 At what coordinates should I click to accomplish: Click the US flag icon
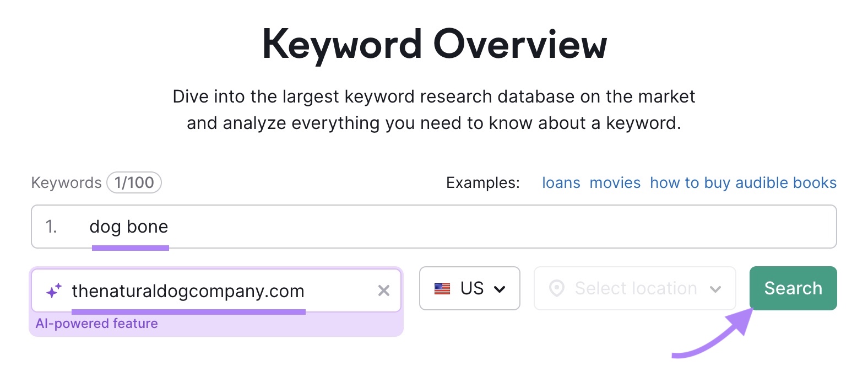[441, 288]
